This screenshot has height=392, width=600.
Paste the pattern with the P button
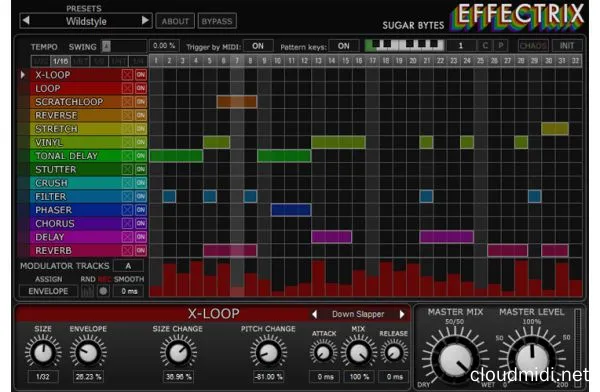tap(501, 46)
